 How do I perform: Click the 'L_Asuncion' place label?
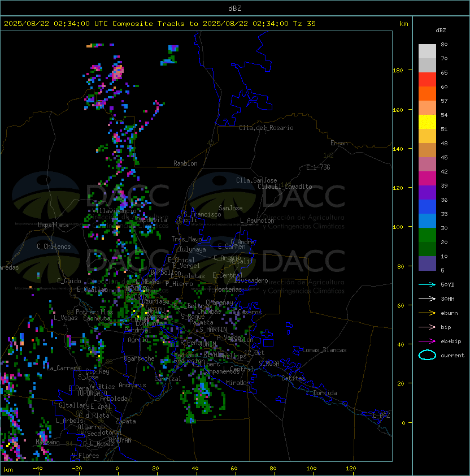point(257,220)
